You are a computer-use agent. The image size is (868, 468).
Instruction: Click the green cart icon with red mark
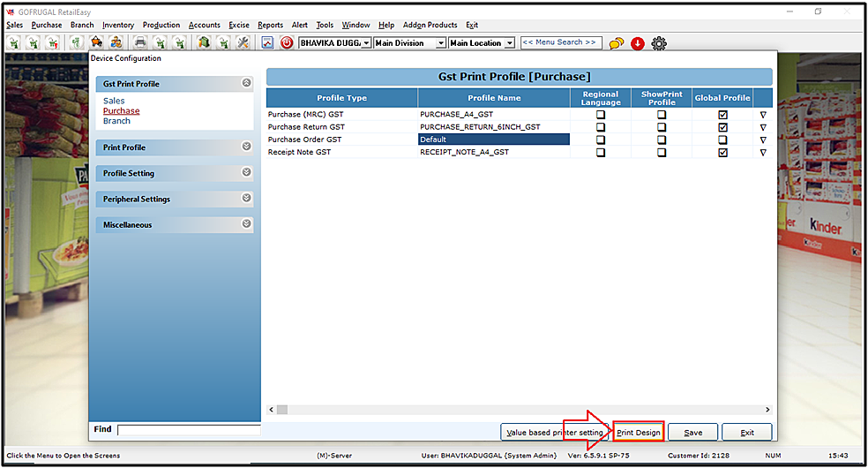pyautogui.click(x=53, y=42)
